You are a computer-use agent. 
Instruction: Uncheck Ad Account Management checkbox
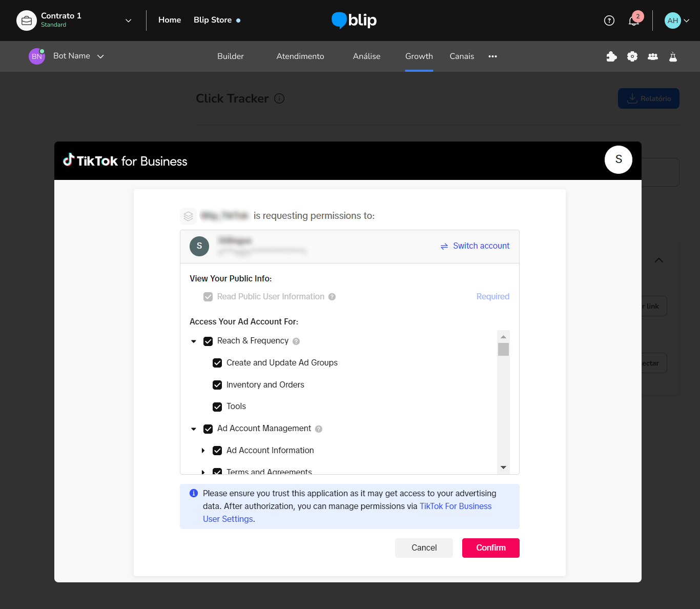tap(208, 429)
